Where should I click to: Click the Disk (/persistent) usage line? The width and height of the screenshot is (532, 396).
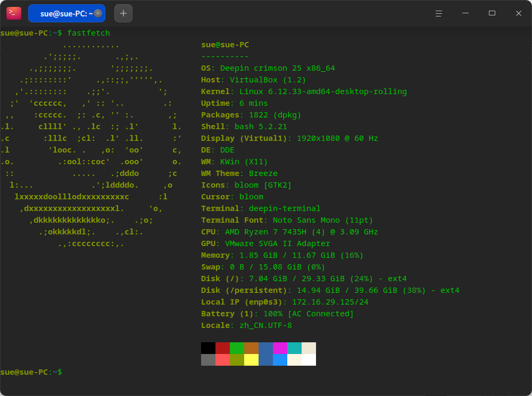[x=330, y=290]
